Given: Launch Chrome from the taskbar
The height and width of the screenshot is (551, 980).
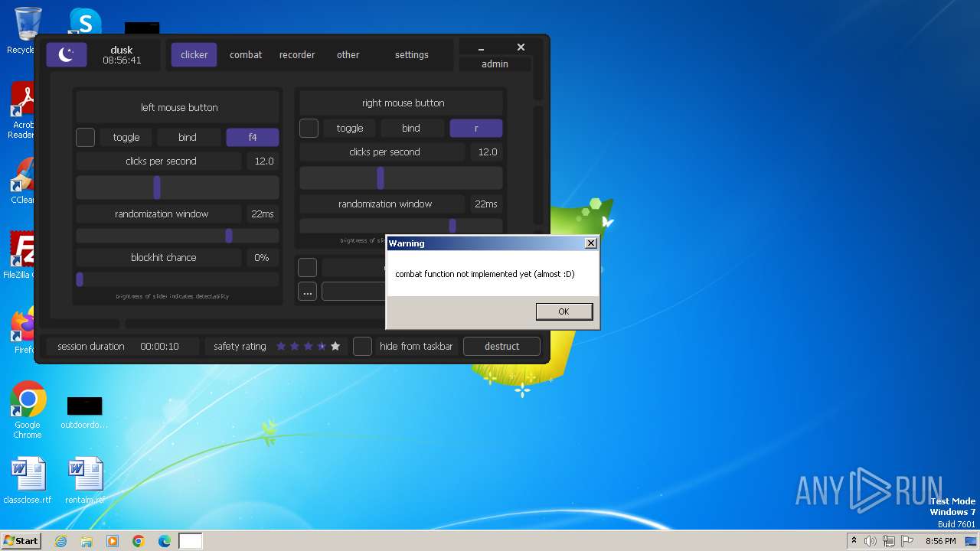Looking at the screenshot, I should click(x=139, y=541).
